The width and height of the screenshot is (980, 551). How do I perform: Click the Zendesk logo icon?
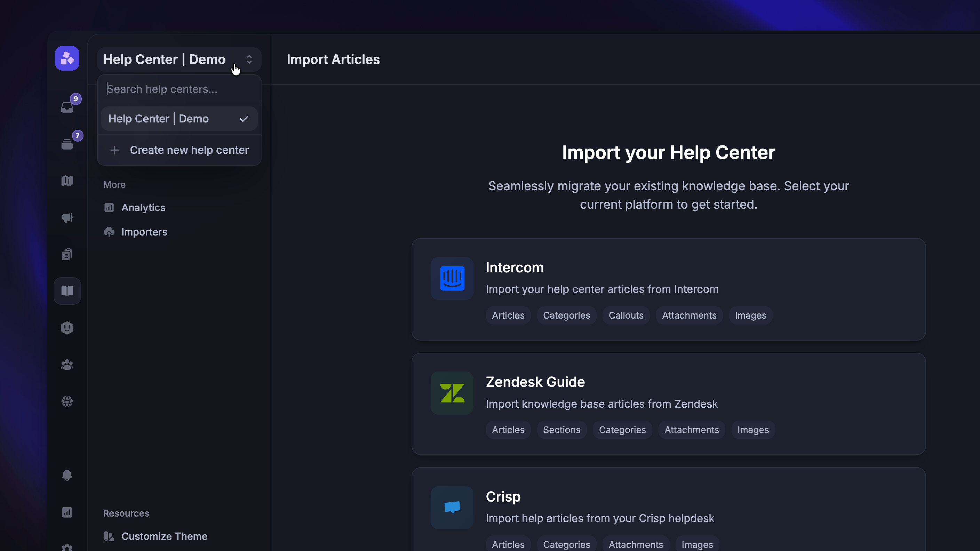pos(452,393)
